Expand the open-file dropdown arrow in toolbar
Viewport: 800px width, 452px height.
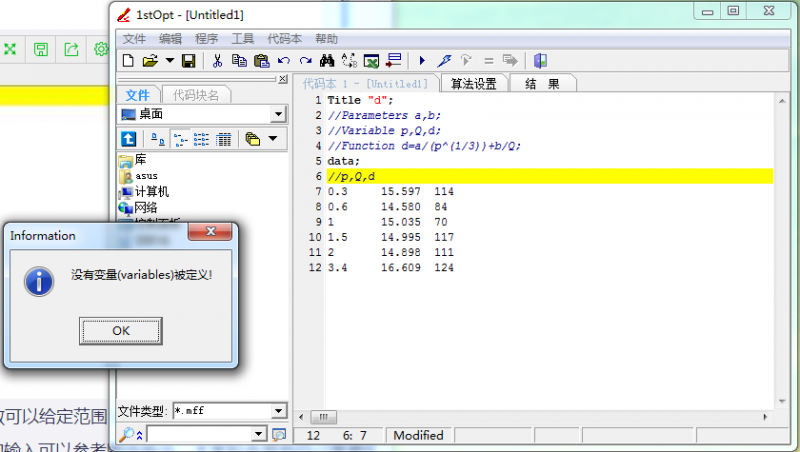click(x=170, y=61)
